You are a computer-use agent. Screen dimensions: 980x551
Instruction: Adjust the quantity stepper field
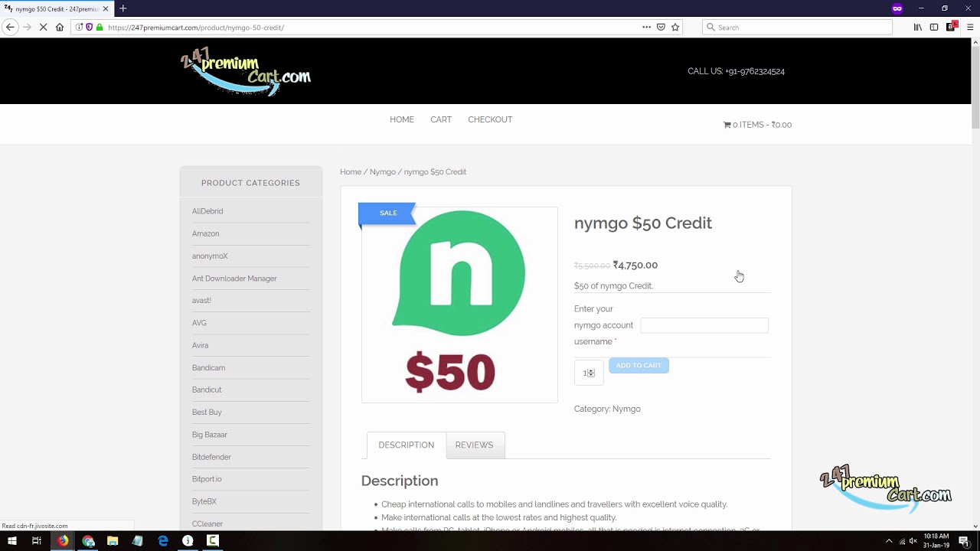click(x=589, y=373)
